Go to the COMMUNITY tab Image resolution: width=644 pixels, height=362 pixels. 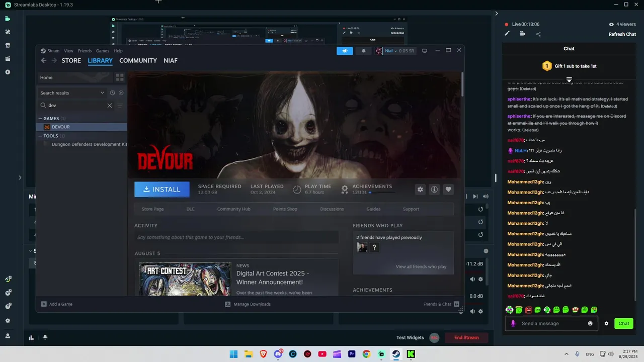pyautogui.click(x=138, y=60)
